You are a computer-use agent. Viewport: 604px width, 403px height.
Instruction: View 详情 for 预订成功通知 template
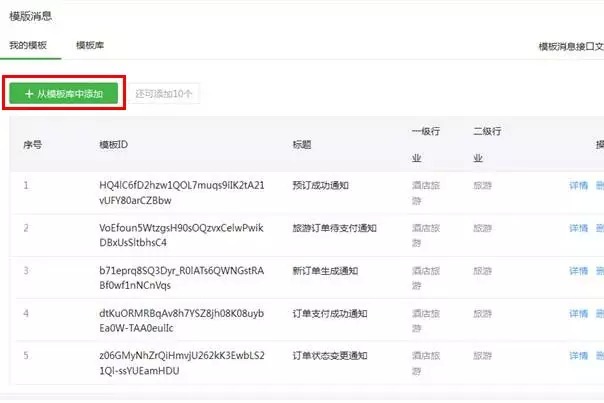click(x=578, y=185)
